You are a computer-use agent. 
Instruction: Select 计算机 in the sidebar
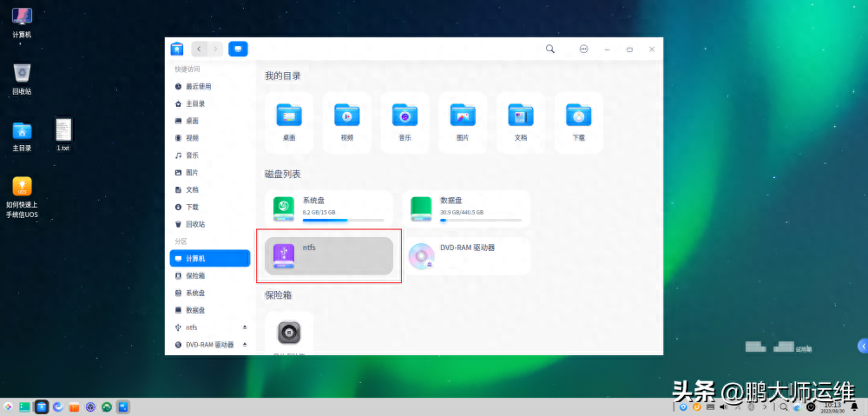(210, 259)
